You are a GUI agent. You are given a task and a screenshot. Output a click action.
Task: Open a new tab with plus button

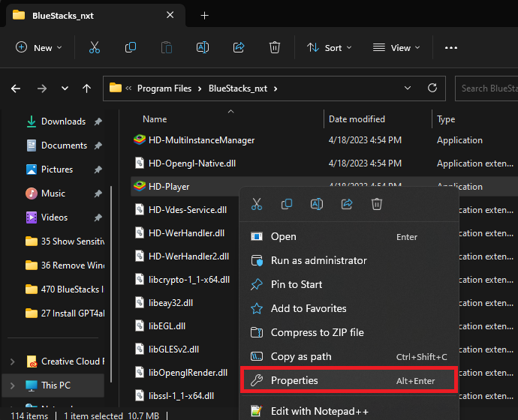tap(205, 15)
